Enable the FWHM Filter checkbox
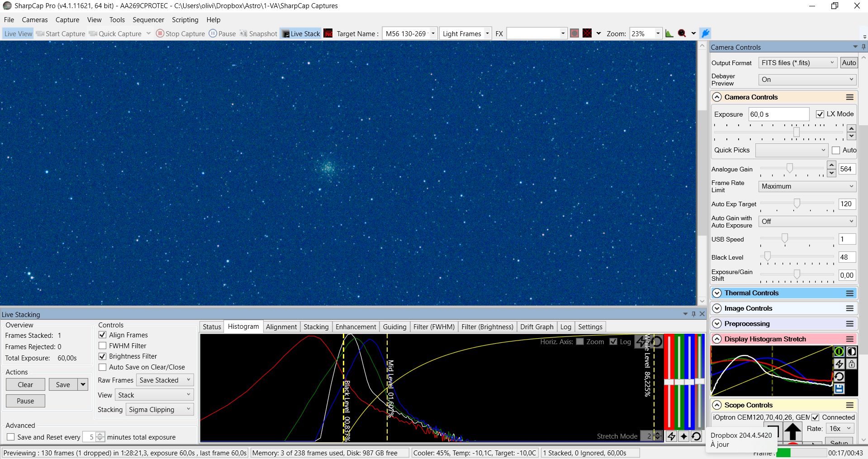Screen dimensions: 868x459 (x=103, y=345)
